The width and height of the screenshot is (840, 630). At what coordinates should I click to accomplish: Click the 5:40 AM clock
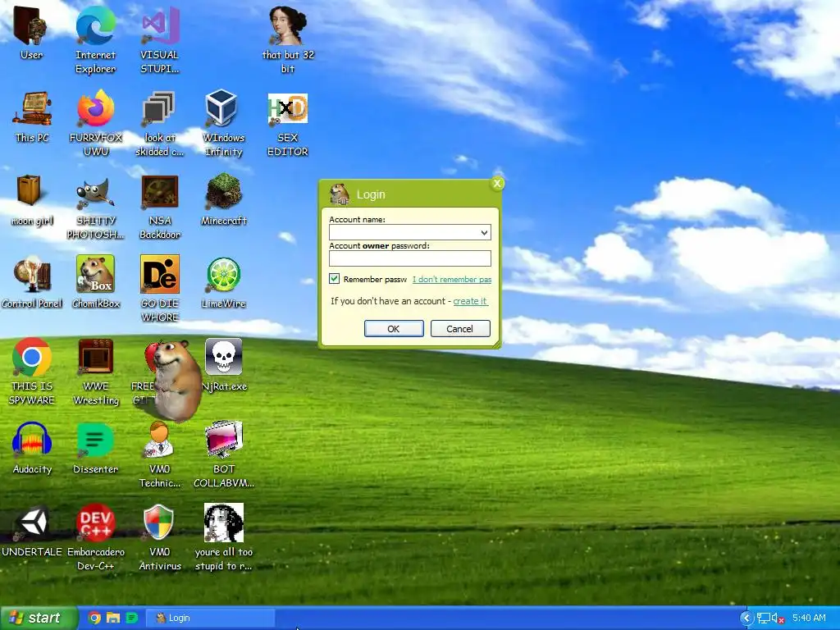809,619
